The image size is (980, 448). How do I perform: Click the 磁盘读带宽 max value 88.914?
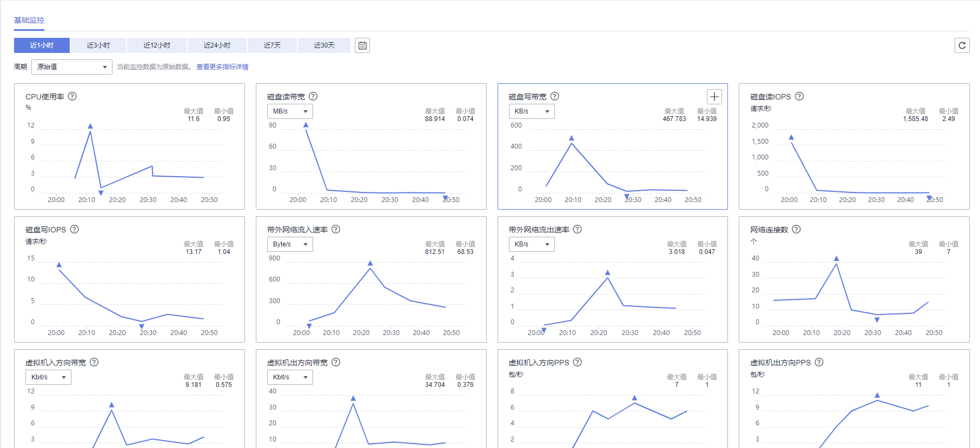click(x=435, y=119)
